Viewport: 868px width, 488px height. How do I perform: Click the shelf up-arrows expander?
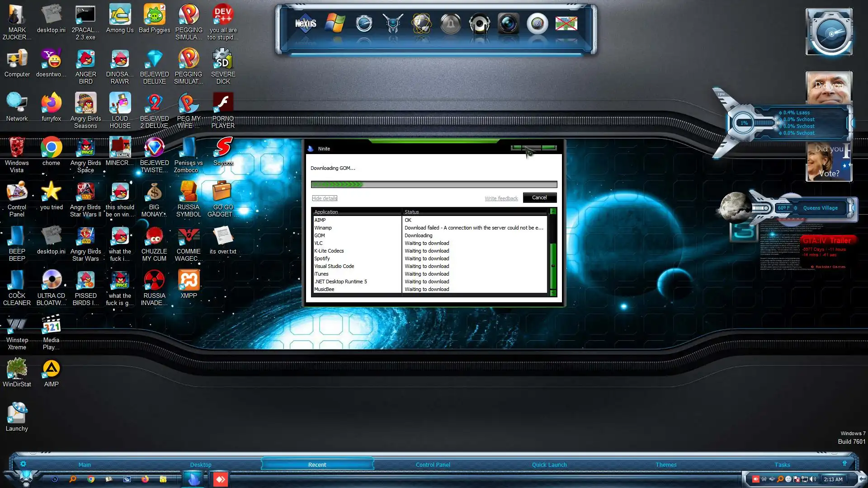point(844,464)
